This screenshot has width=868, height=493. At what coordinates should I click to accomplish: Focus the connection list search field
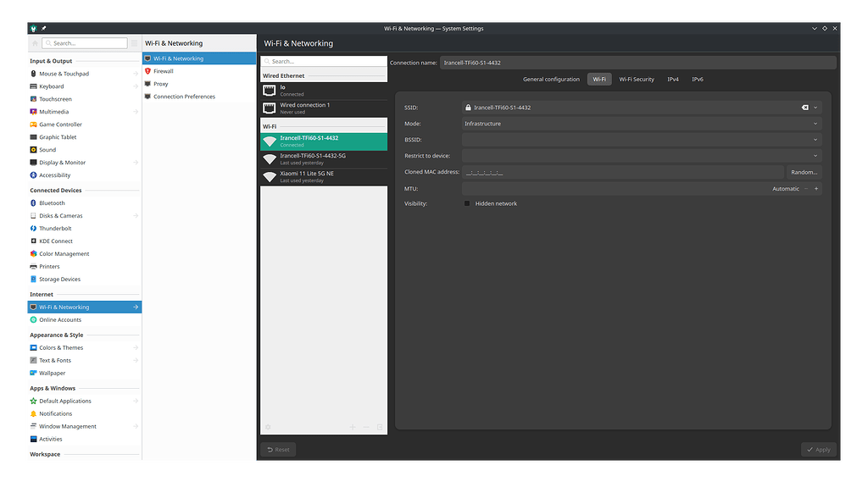pyautogui.click(x=324, y=62)
